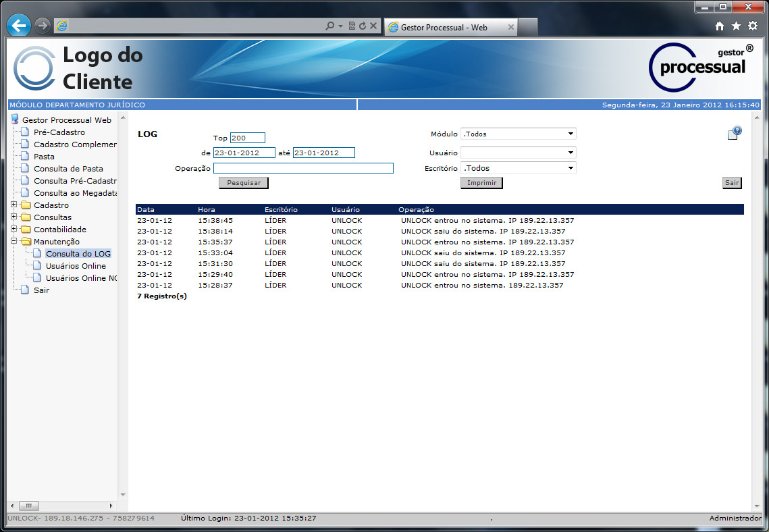Open browser settings gear icon

coord(752,26)
